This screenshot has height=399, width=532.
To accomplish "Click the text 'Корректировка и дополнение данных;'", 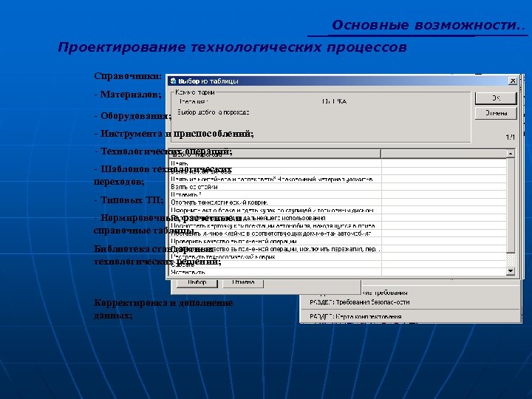I will click(x=163, y=309).
